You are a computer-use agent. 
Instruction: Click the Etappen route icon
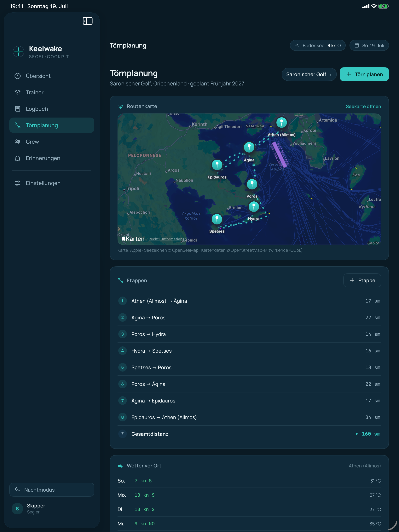click(121, 280)
